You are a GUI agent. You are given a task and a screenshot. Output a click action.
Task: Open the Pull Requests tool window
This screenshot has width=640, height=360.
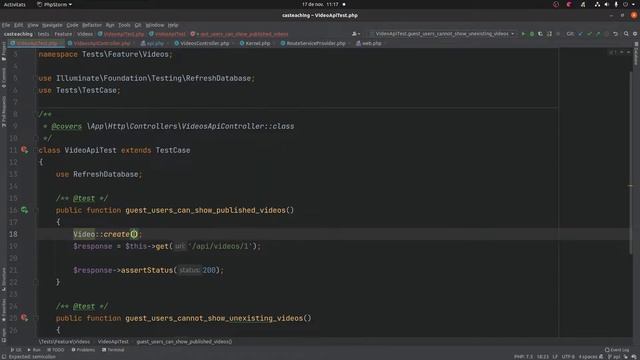point(4,111)
